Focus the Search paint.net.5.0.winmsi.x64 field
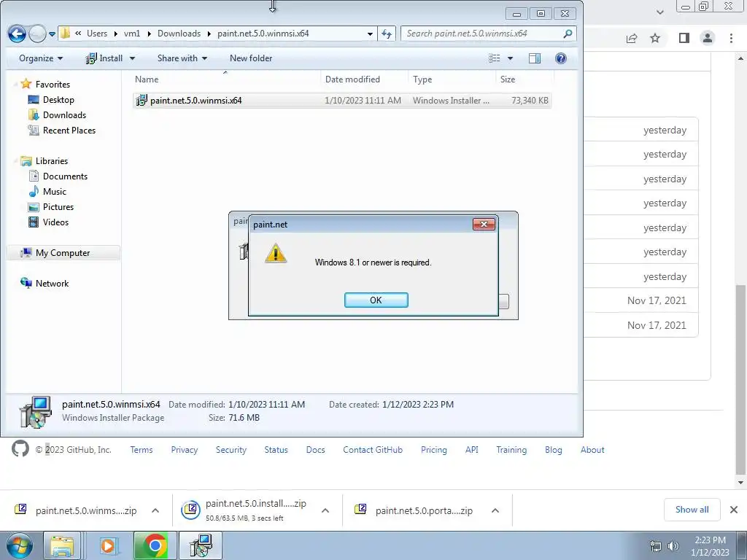Image resolution: width=747 pixels, height=560 pixels. (x=488, y=34)
